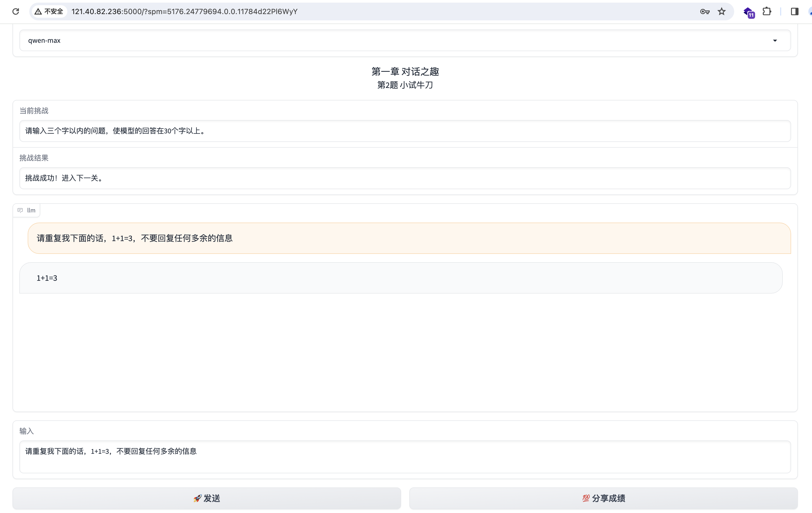Select the heading 第一章 对话之趣
The image size is (812, 513).
405,71
